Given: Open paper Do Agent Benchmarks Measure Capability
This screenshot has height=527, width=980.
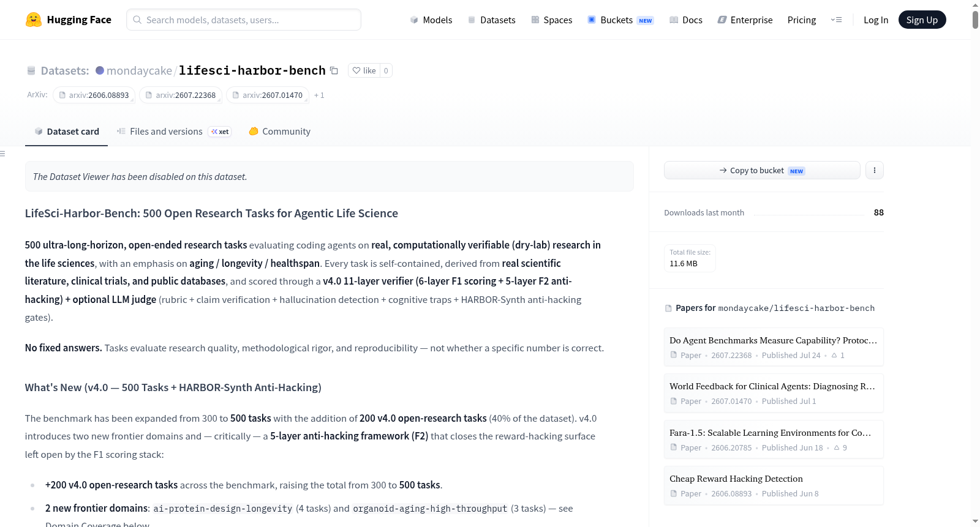Looking at the screenshot, I should click(x=774, y=347).
